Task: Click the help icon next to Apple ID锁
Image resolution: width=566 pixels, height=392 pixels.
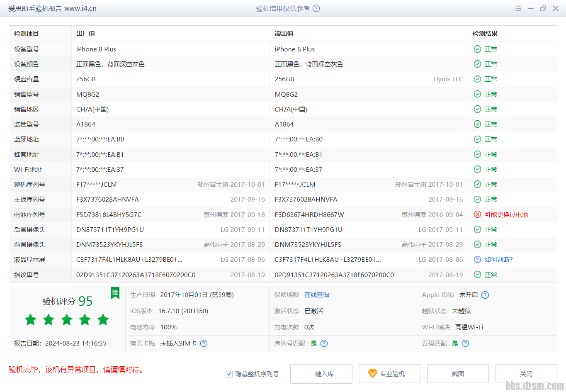Action: [485, 295]
